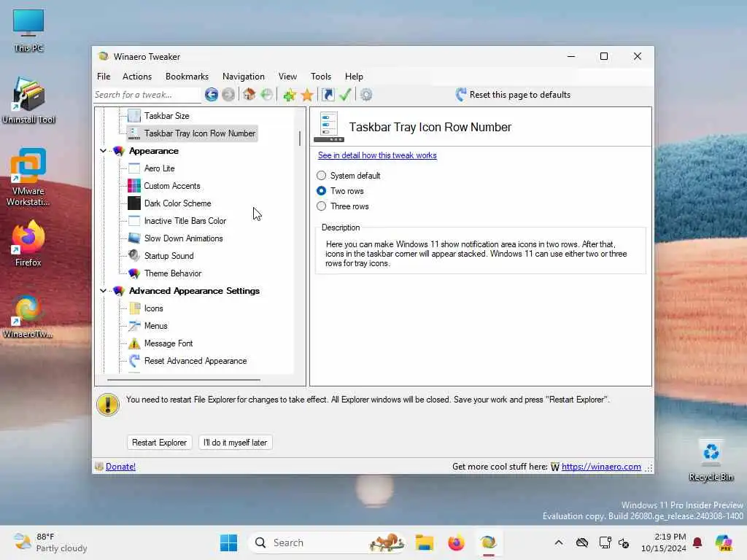
Task: Collapse Advanced Appearance Settings section
Action: pyautogui.click(x=103, y=291)
